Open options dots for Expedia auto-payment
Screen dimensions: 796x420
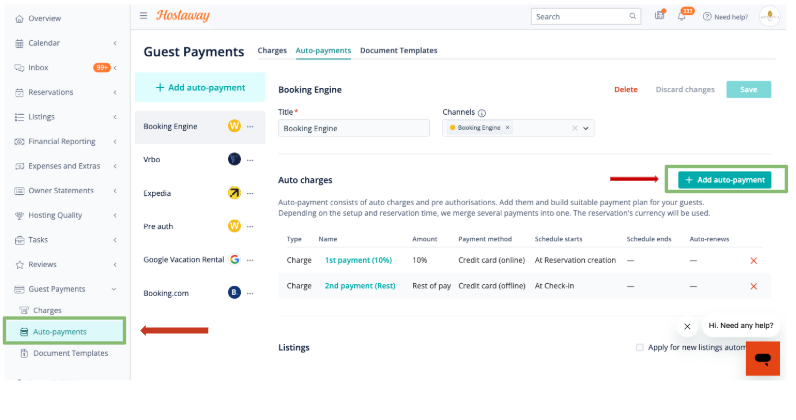[x=250, y=193]
